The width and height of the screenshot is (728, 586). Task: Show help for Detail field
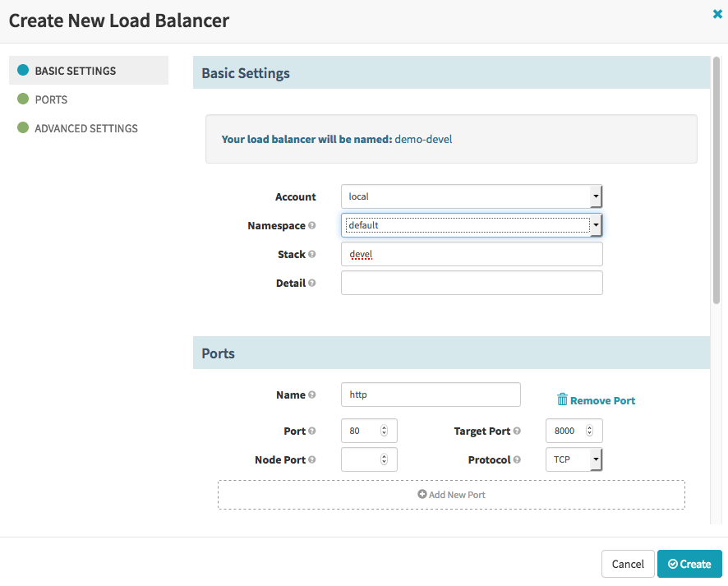coord(312,283)
